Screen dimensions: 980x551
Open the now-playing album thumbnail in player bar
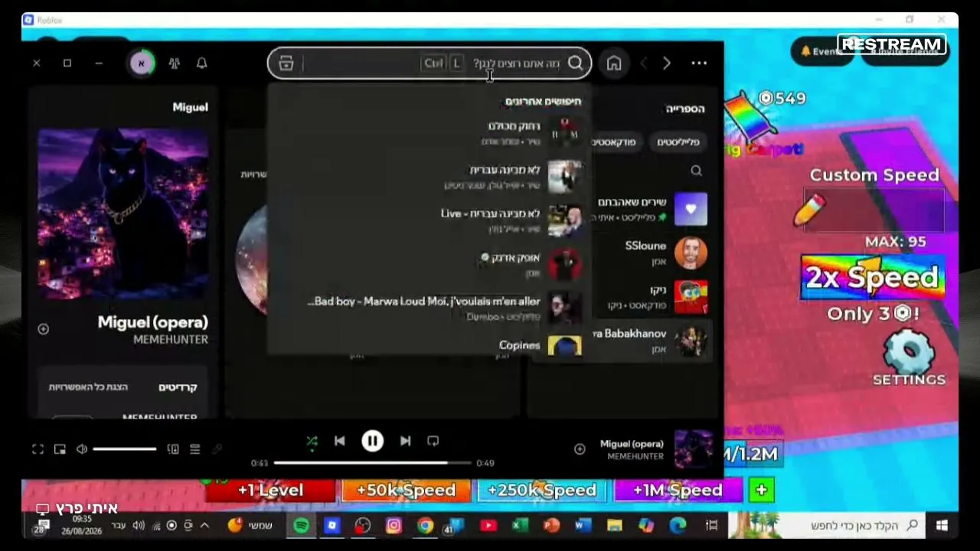coord(693,448)
